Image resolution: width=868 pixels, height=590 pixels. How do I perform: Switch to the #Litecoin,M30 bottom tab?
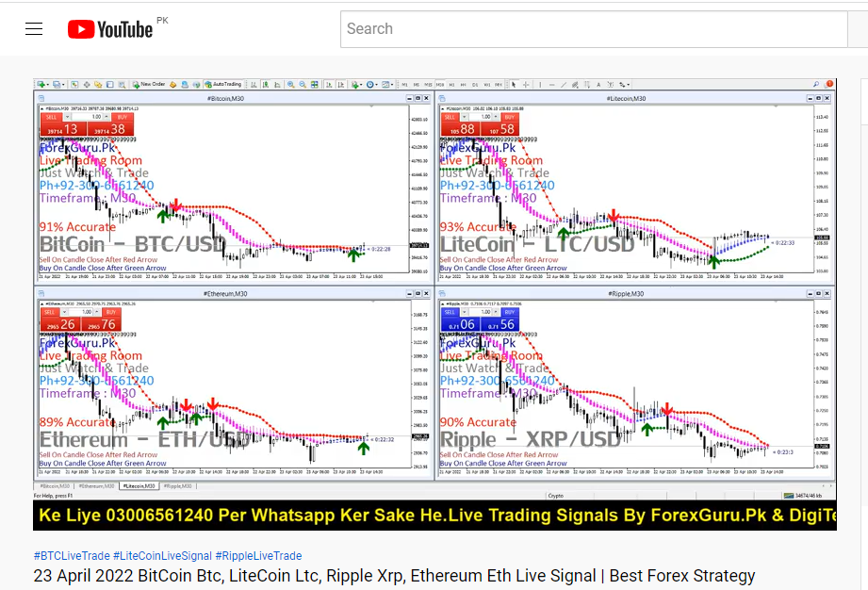[139, 486]
